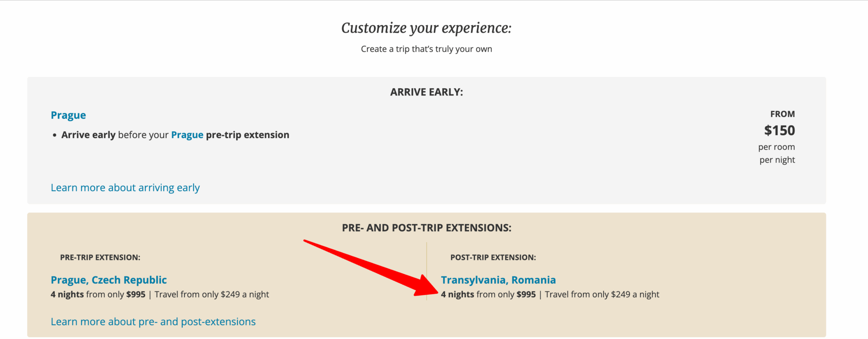Click the Customize your experience heading
Screen dimensions: 868x339
[426, 28]
